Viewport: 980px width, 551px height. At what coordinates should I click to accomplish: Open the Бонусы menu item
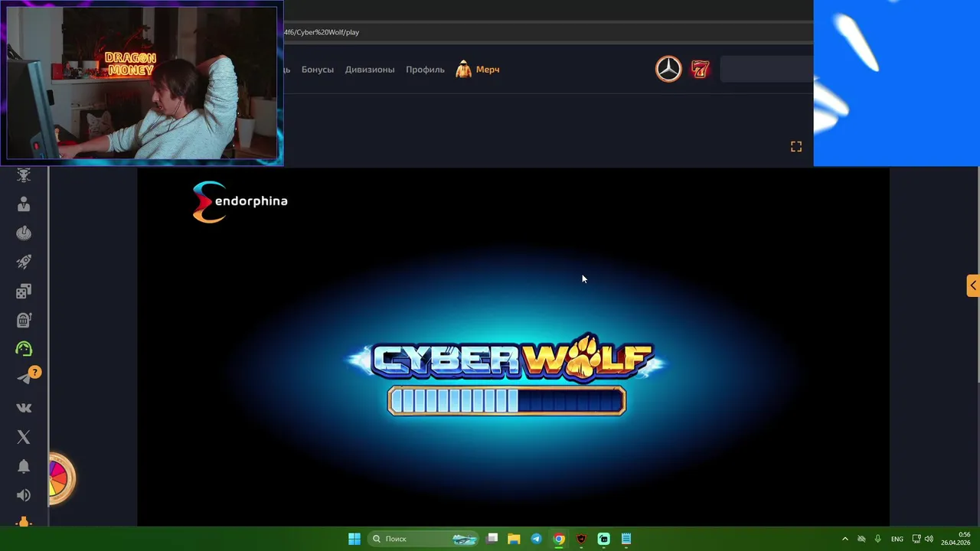pos(318,70)
